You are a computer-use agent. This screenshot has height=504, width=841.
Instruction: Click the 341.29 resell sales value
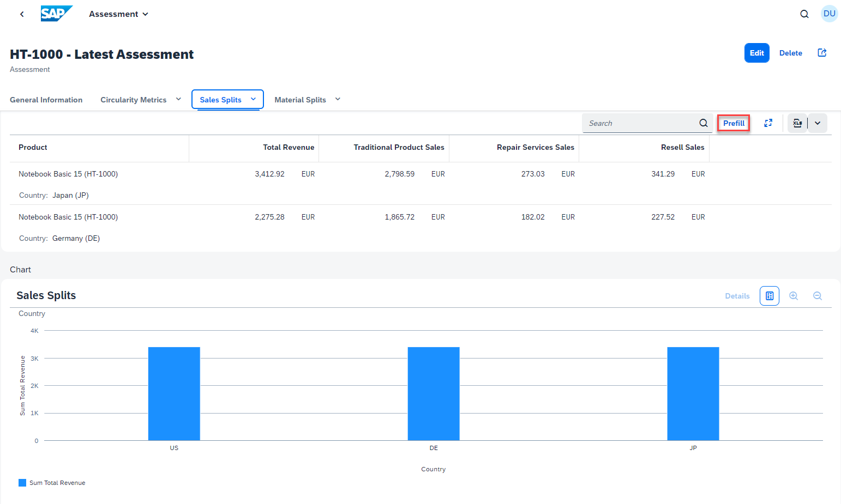663,174
